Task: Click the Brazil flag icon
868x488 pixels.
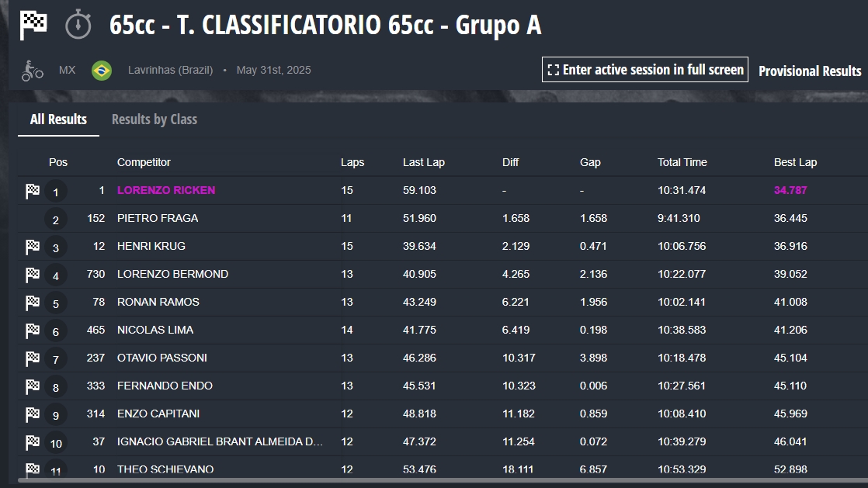Action: coord(102,71)
